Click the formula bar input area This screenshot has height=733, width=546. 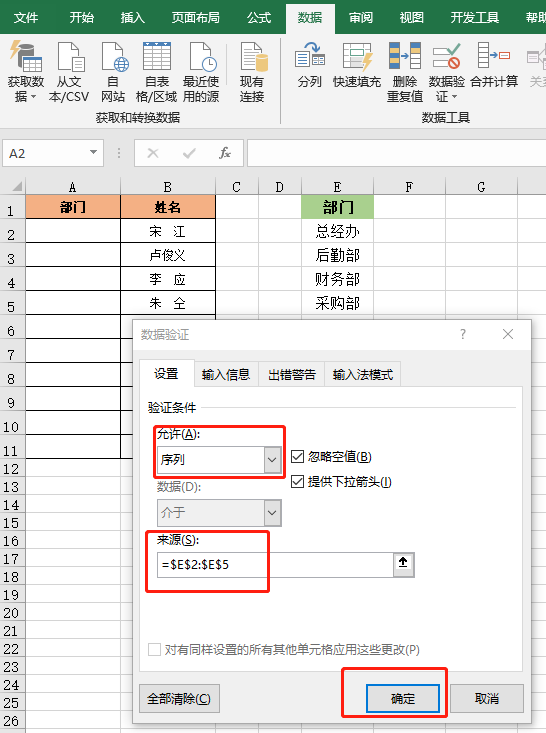tap(396, 153)
